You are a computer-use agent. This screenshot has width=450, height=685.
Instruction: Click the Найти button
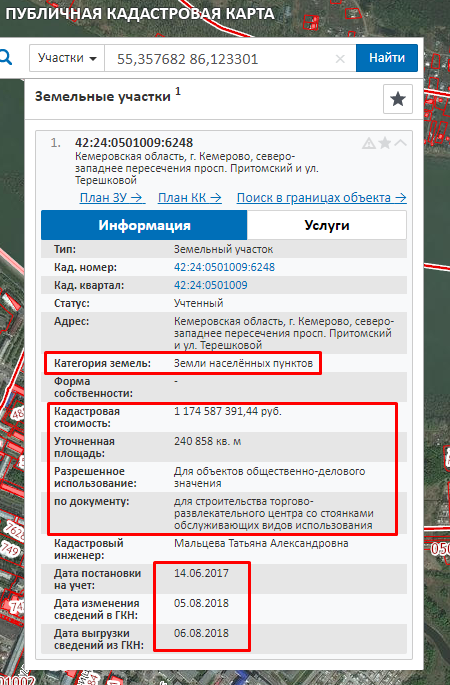(387, 58)
